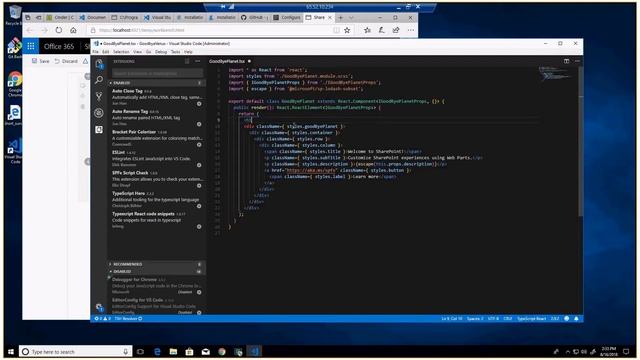Image resolution: width=640 pixels, height=360 pixels.
Task: Expand the RECOMMENDED extensions section
Action: (x=157, y=264)
